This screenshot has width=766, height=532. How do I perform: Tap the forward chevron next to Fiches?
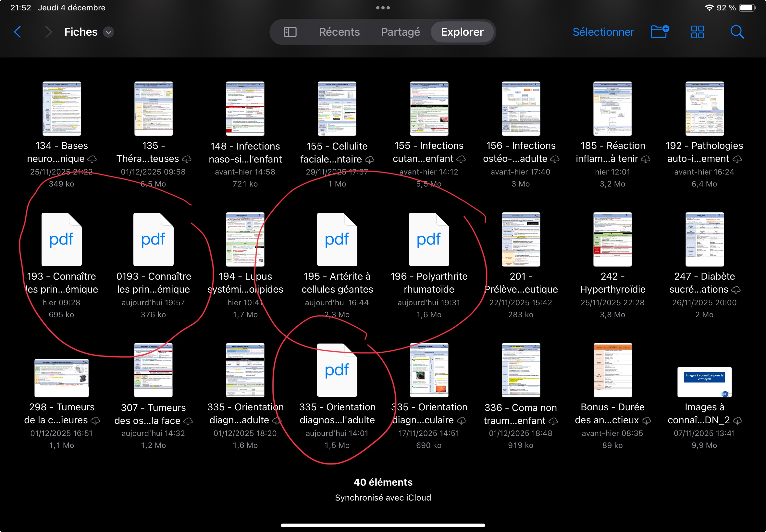coord(48,32)
